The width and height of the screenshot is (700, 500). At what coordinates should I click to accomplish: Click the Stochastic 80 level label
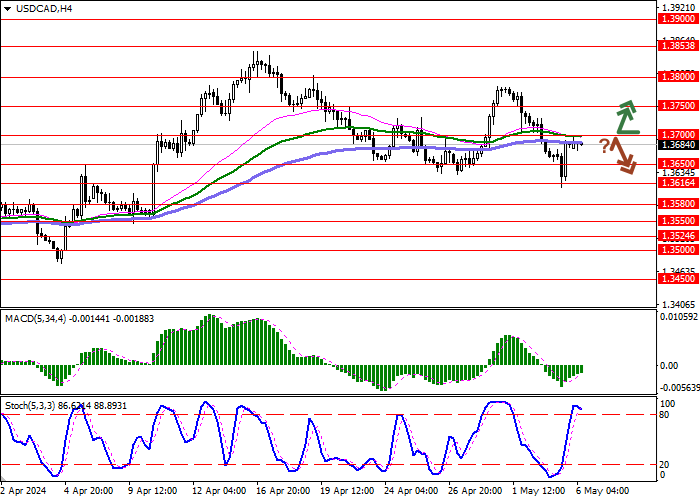click(665, 415)
